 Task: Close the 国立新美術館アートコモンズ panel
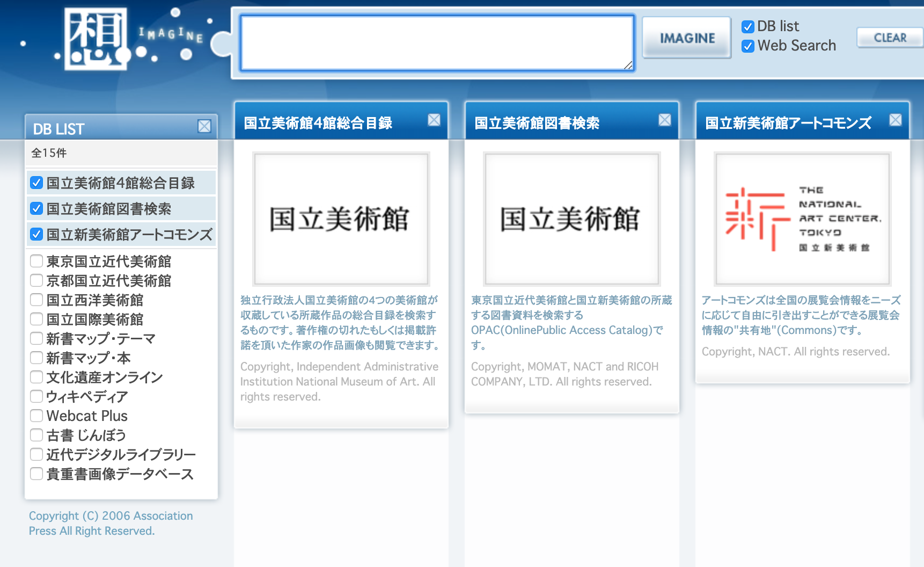896,120
